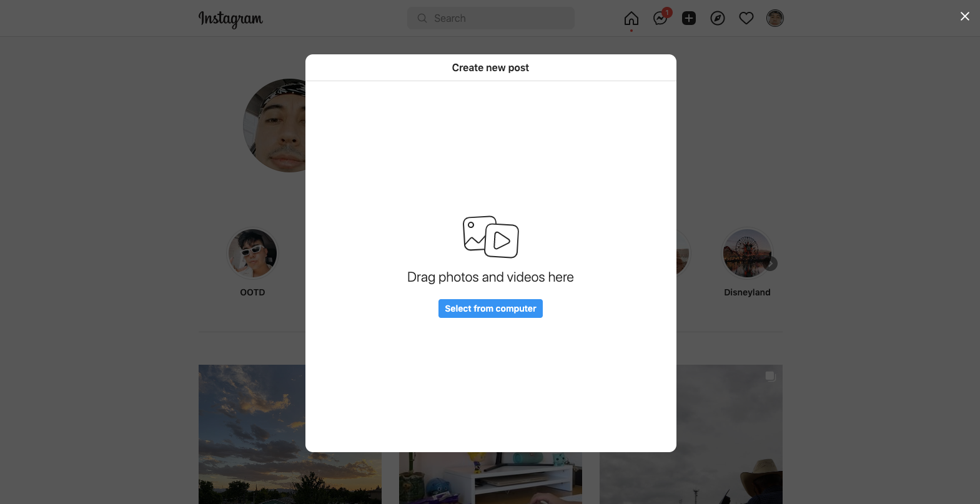
Task: Close the Create new post dialog
Action: (x=965, y=16)
